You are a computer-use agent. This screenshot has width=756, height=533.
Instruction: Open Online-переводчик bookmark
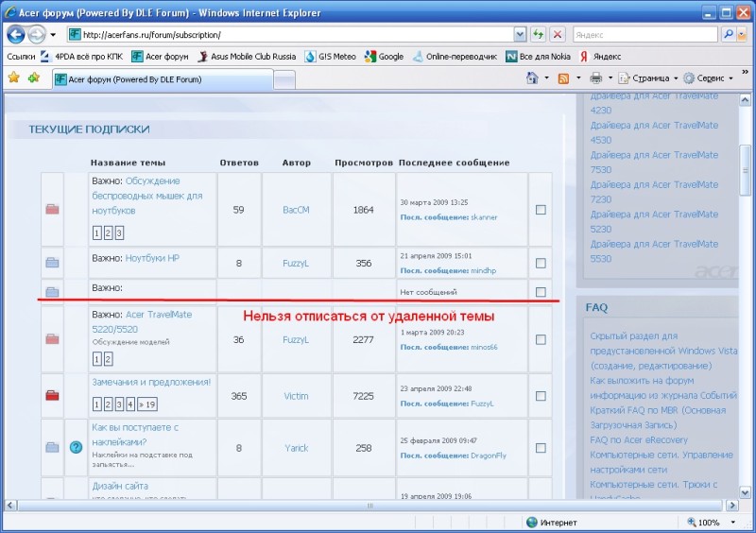455,57
